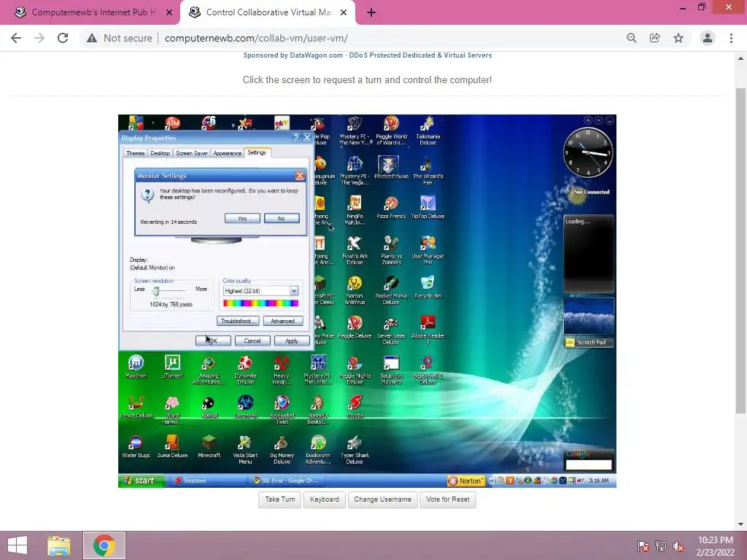Open the Talismania Deluxe desktop icon

coord(427,131)
